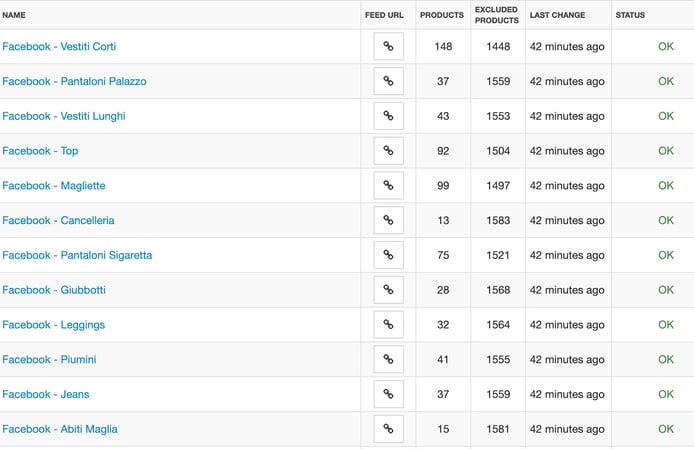This screenshot has width=694, height=449.
Task: Open the Facebook - Abiti Maglia feed
Action: tap(60, 429)
